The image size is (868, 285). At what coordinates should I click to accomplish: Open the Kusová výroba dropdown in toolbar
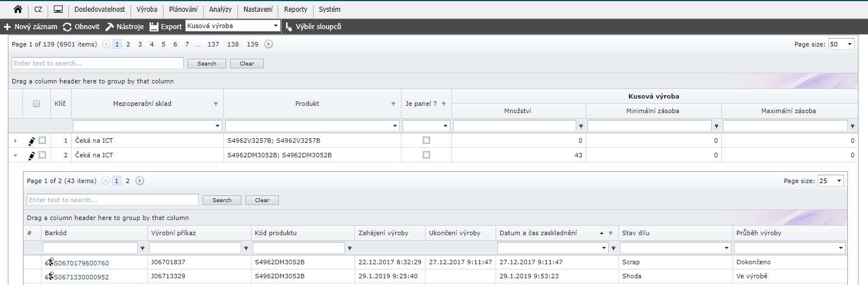[x=276, y=26]
